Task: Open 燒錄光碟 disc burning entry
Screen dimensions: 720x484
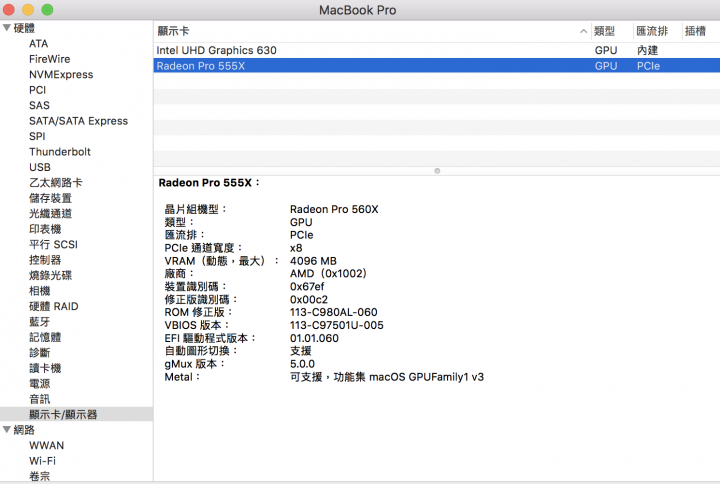Action: point(51,276)
